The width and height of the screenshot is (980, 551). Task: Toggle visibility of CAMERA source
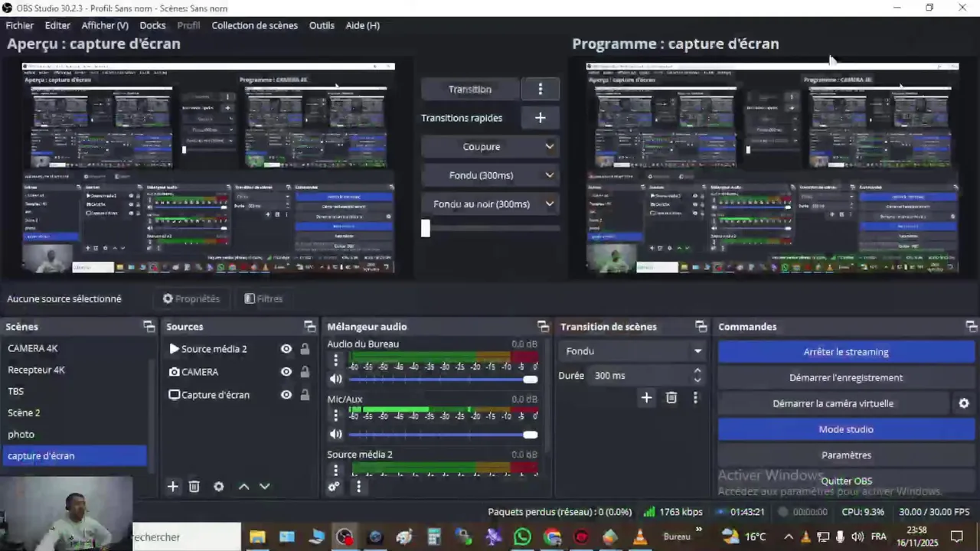tap(286, 372)
